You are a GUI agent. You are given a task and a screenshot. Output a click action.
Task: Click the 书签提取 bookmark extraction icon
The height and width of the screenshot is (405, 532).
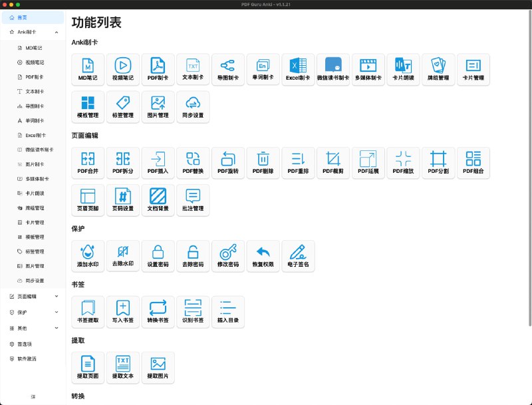pos(88,311)
